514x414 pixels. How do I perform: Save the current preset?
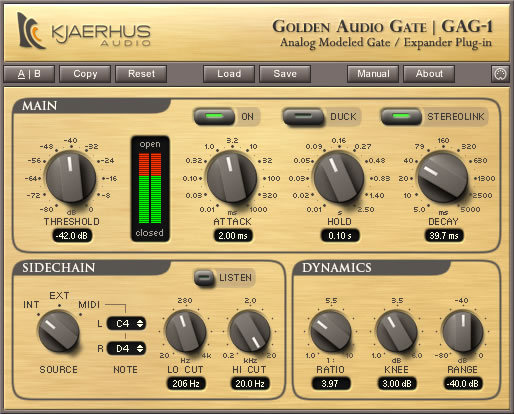(x=285, y=74)
